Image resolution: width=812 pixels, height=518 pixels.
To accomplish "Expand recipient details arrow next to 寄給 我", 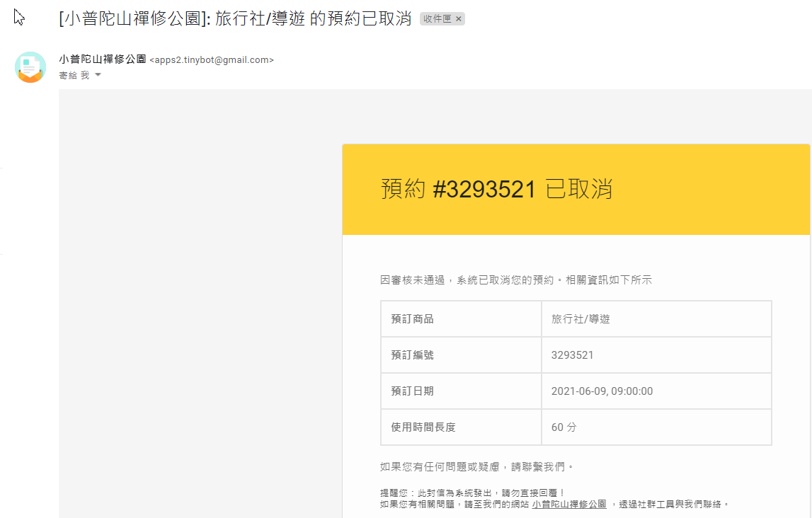I will 98,75.
